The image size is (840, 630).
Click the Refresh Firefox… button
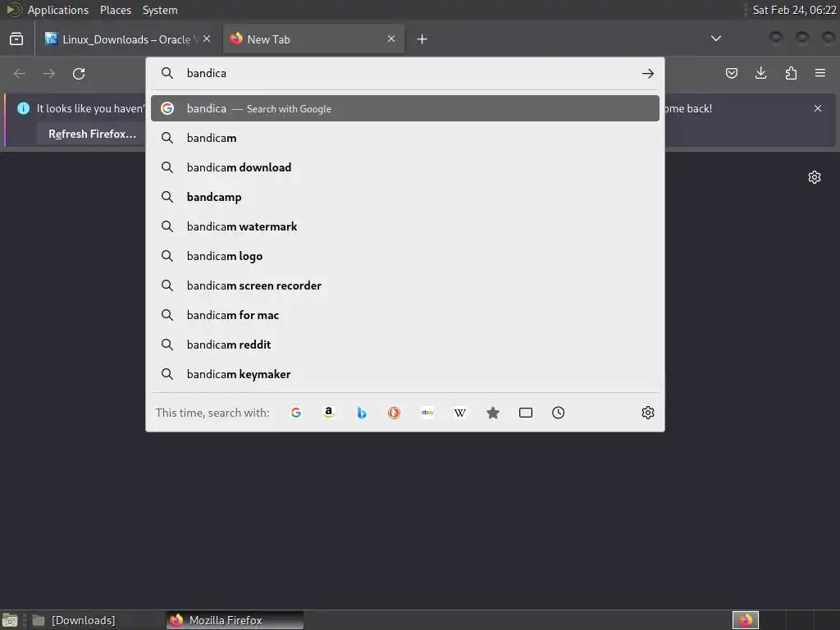pyautogui.click(x=92, y=134)
